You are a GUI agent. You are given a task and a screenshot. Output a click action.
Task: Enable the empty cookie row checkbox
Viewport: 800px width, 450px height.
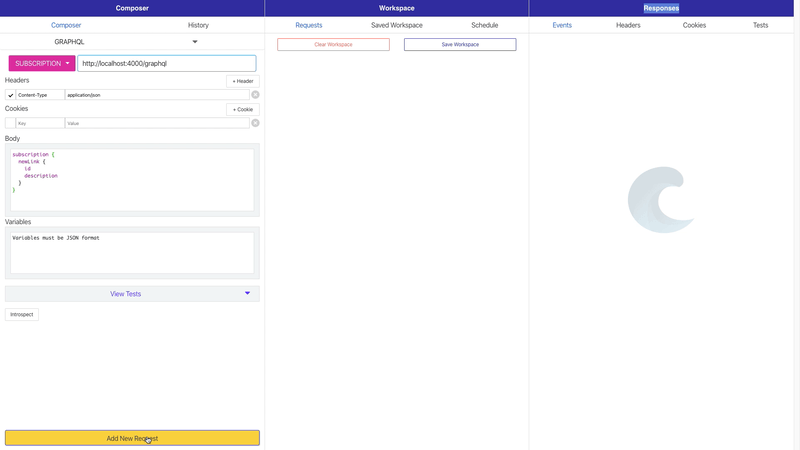[x=10, y=123]
